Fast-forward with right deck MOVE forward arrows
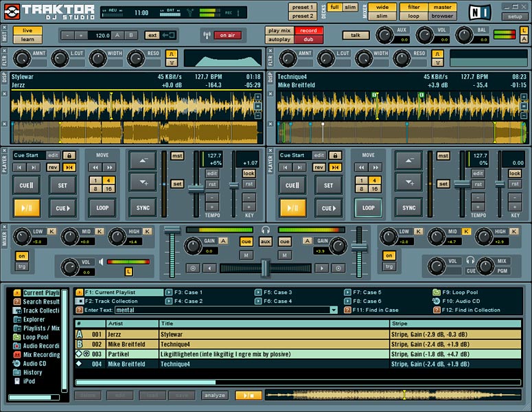The image size is (532, 412). (375, 167)
